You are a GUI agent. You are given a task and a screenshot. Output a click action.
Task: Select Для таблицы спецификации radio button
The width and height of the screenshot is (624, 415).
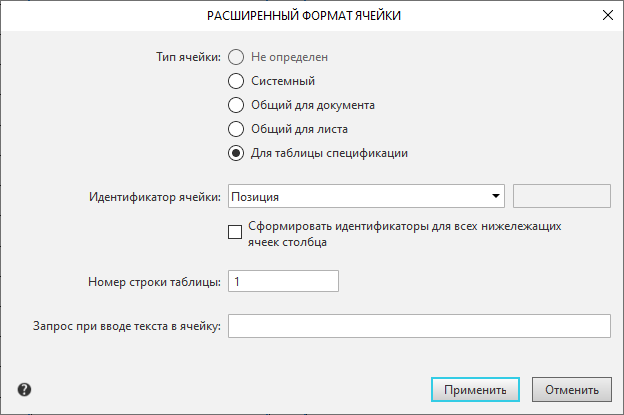click(236, 153)
